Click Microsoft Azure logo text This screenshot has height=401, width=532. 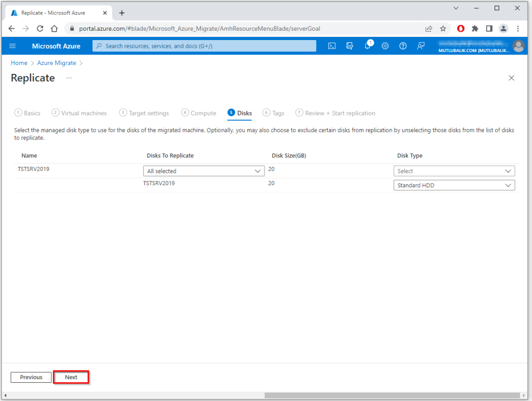[x=56, y=46]
